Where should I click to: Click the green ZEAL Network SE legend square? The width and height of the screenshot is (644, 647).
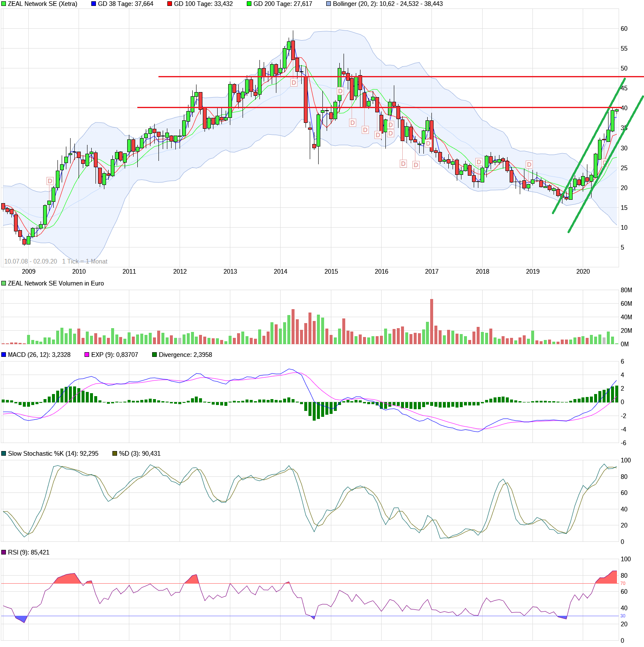tap(4, 4)
